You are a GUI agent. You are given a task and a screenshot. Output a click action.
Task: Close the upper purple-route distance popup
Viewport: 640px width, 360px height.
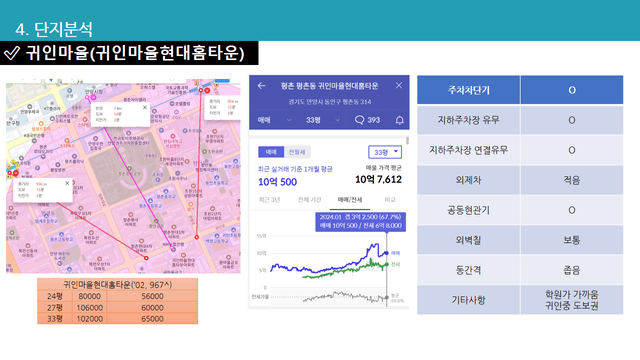[x=145, y=108]
